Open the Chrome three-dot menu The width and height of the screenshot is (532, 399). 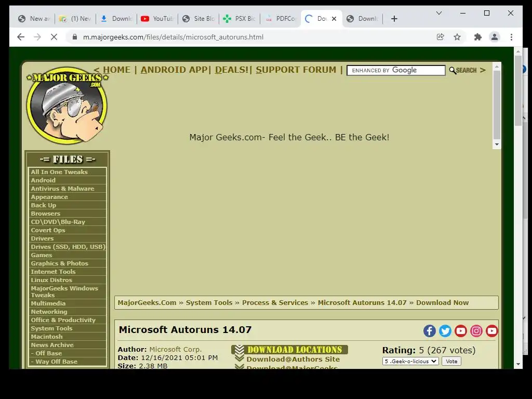click(511, 37)
